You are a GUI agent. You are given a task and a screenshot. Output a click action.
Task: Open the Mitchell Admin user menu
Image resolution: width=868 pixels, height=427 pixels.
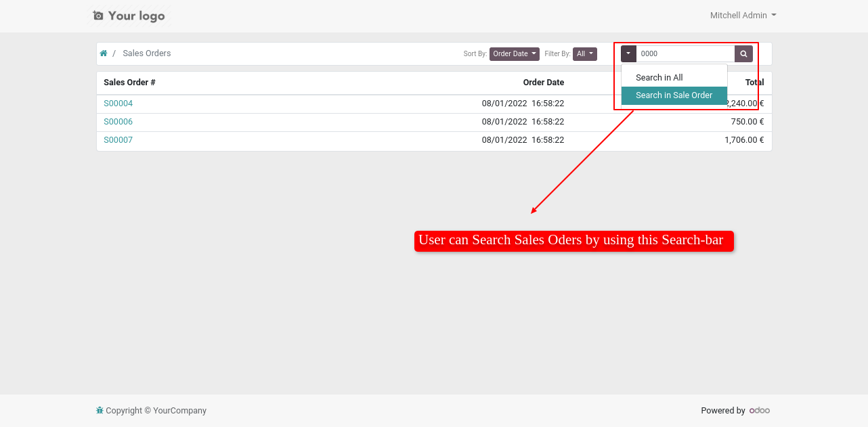(x=743, y=16)
